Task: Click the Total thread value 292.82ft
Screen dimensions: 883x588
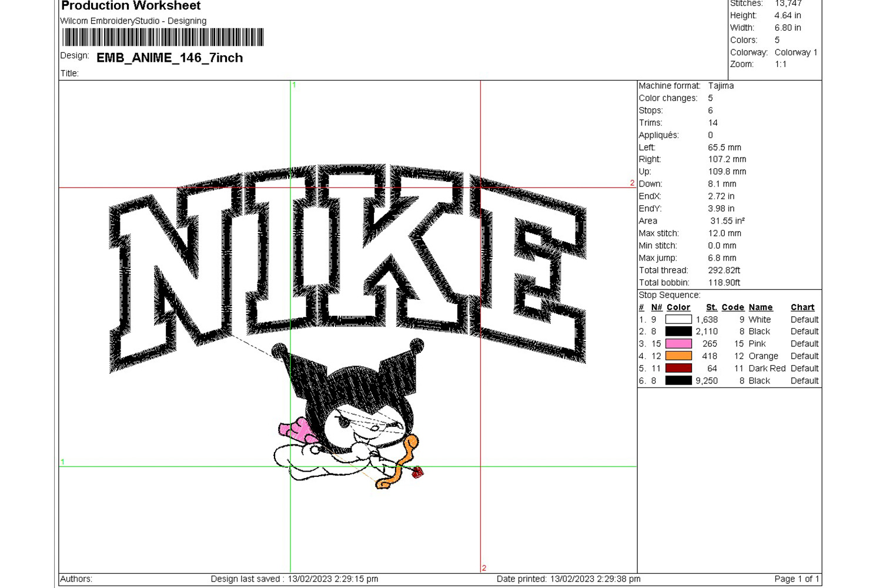Action: 724,270
